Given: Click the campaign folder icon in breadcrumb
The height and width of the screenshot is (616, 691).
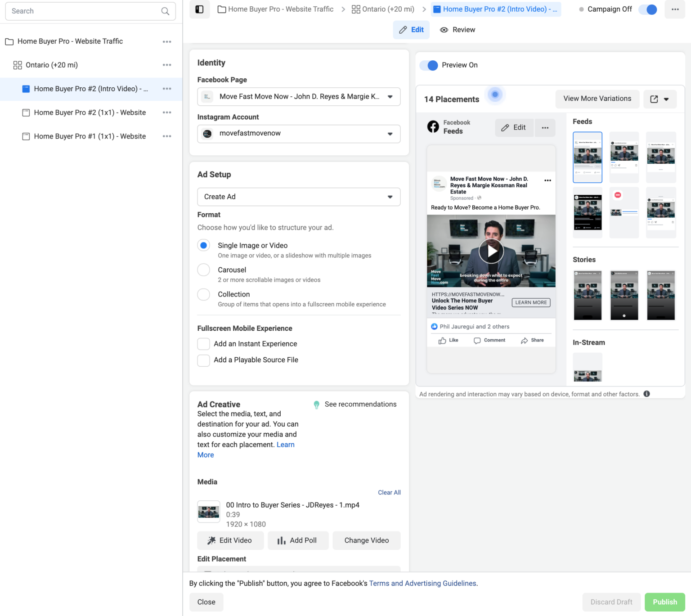Looking at the screenshot, I should pos(221,9).
